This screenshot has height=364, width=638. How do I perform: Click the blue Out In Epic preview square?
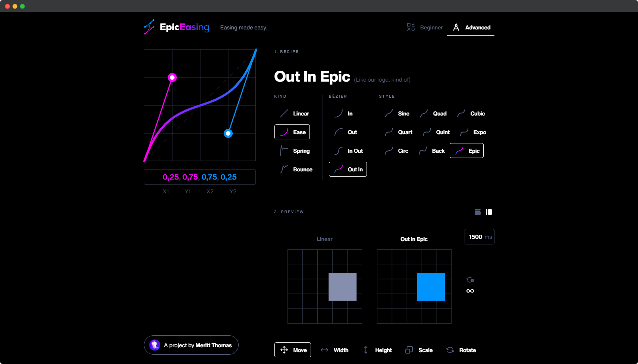point(431,287)
